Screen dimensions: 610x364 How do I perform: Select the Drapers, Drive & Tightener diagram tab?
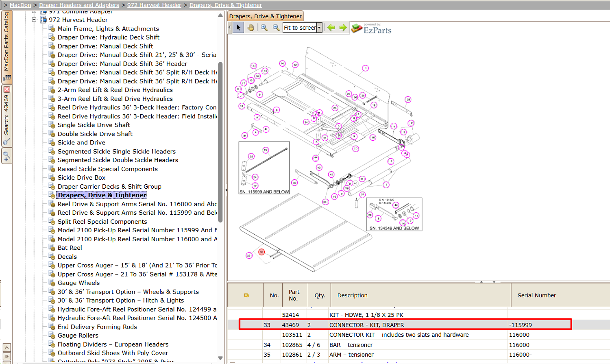(266, 16)
